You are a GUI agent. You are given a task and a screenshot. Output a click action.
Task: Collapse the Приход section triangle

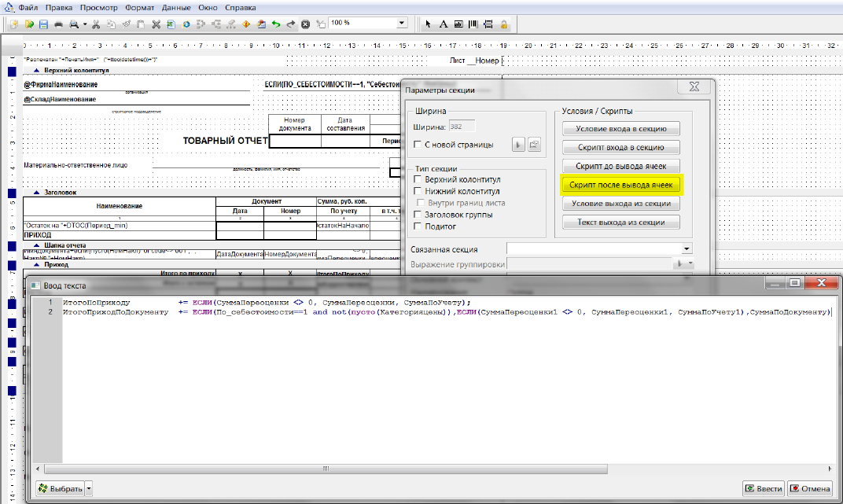tap(36, 264)
